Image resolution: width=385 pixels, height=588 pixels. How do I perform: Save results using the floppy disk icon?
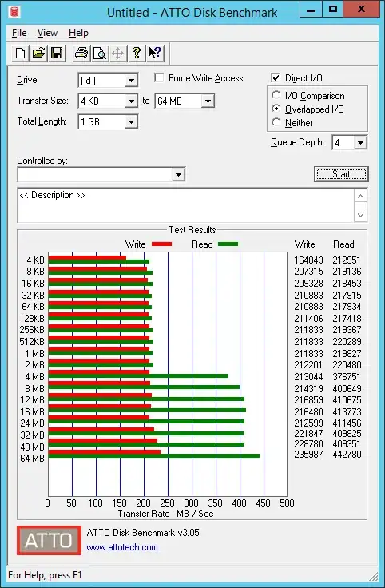(57, 54)
